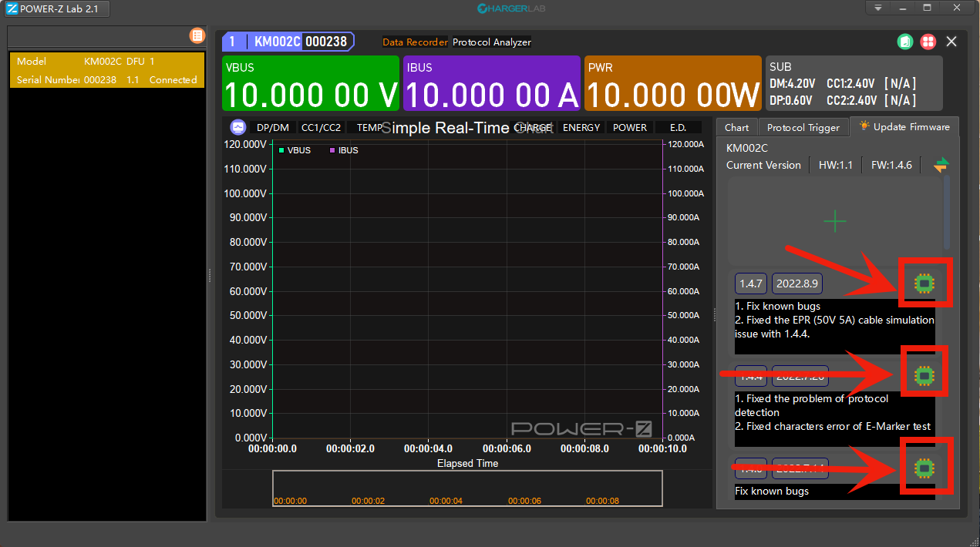Screen dimensions: 980x547
Task: Open the ENERGY chart tab
Action: [581, 127]
